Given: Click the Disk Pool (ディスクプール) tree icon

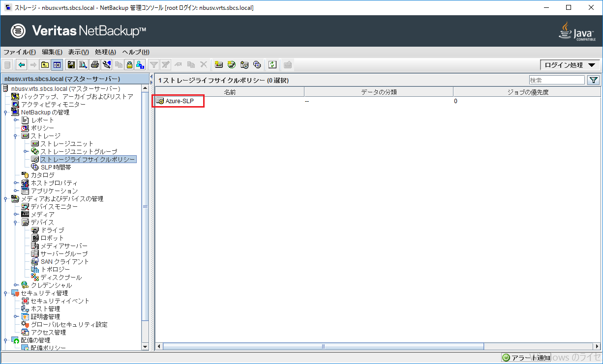Looking at the screenshot, I should point(35,277).
